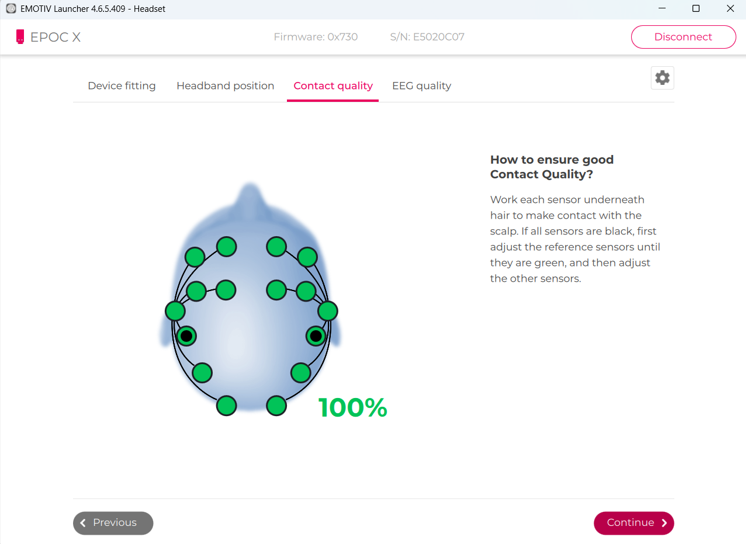746x544 pixels.
Task: Go to the EEG quality tab
Action: pos(422,86)
